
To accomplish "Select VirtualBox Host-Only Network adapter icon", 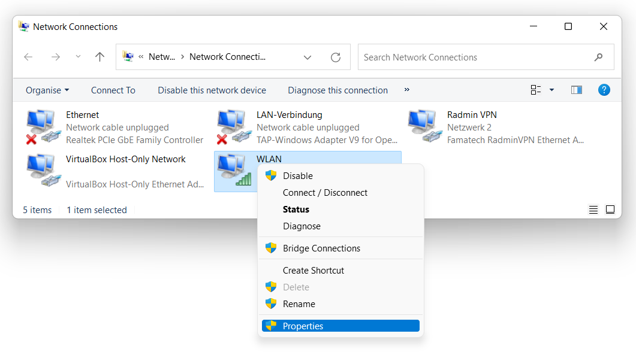I will point(43,171).
